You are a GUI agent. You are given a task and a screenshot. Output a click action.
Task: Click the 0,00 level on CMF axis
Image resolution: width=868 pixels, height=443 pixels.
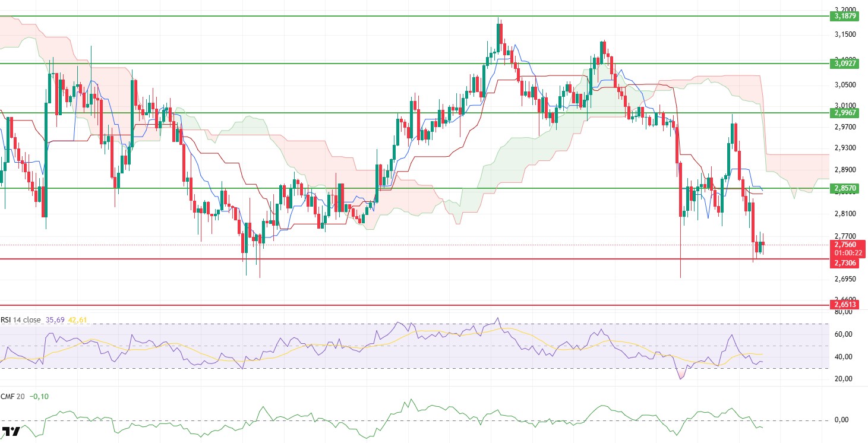[841, 420]
